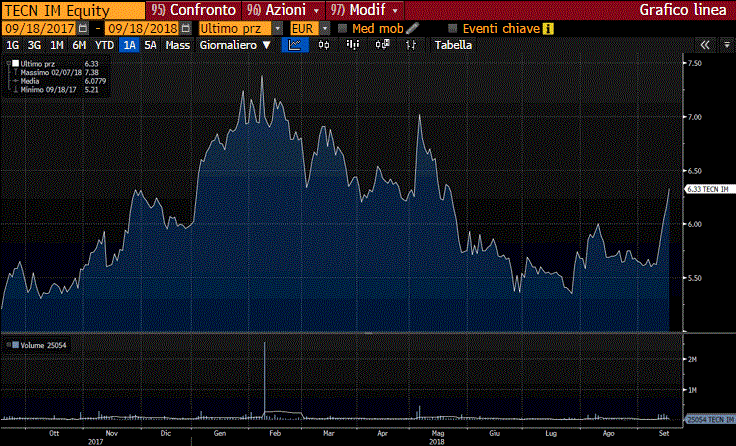
Task: Click the 6.33 TECN IM price tag
Action: (710, 189)
